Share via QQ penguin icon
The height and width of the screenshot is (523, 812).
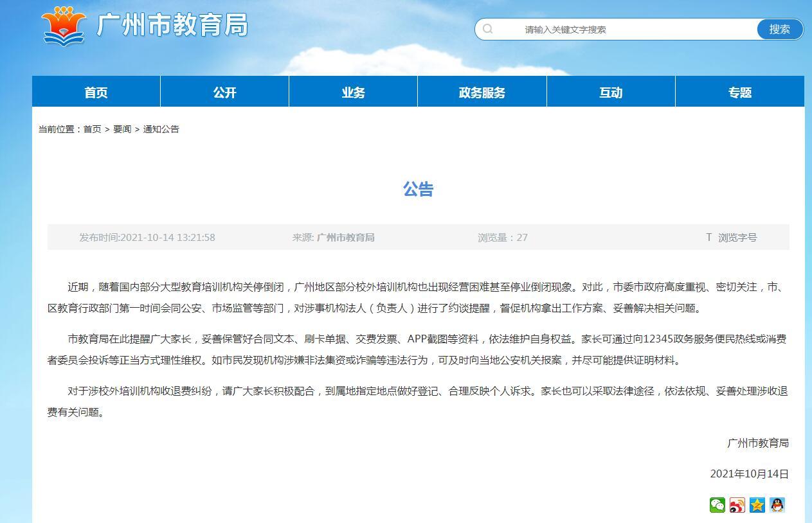point(777,505)
